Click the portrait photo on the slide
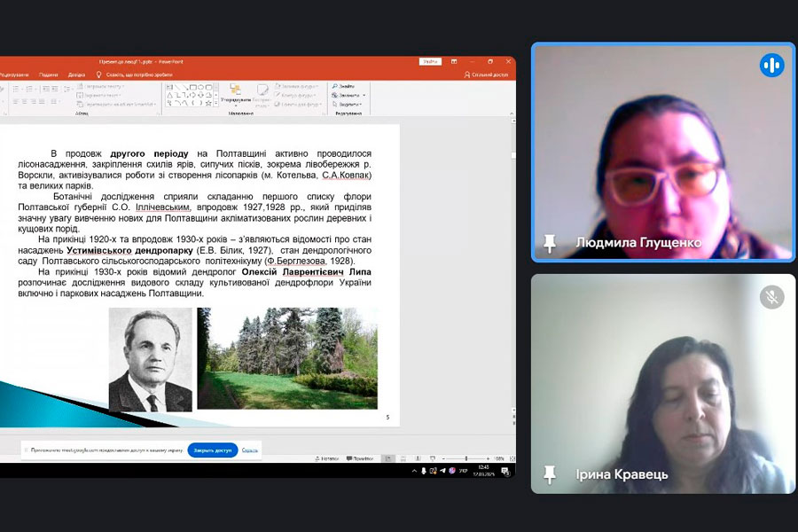 pyautogui.click(x=151, y=359)
